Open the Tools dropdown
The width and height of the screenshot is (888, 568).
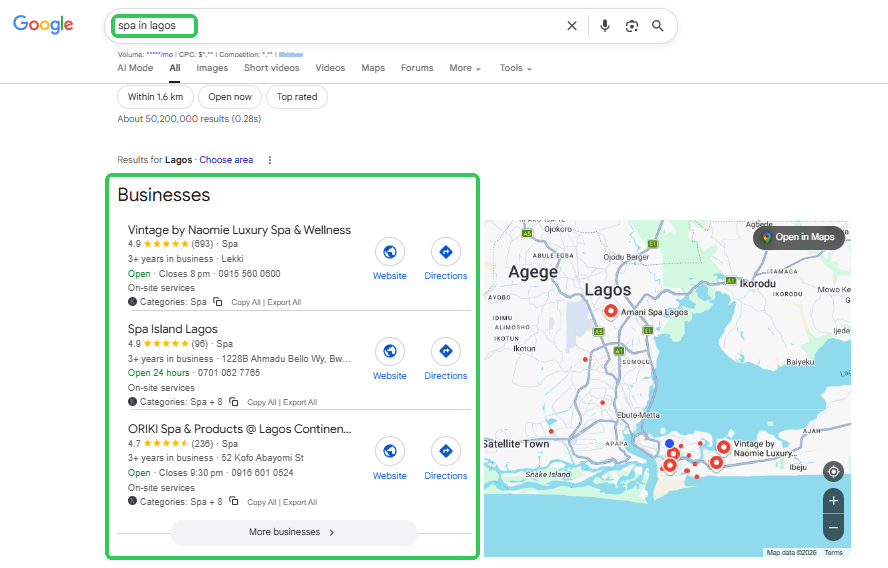click(x=515, y=68)
